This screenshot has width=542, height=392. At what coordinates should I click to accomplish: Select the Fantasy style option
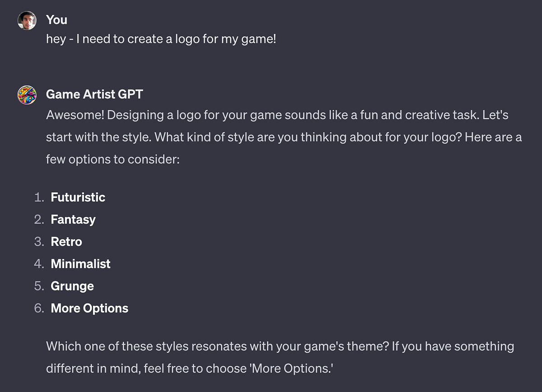coord(73,219)
